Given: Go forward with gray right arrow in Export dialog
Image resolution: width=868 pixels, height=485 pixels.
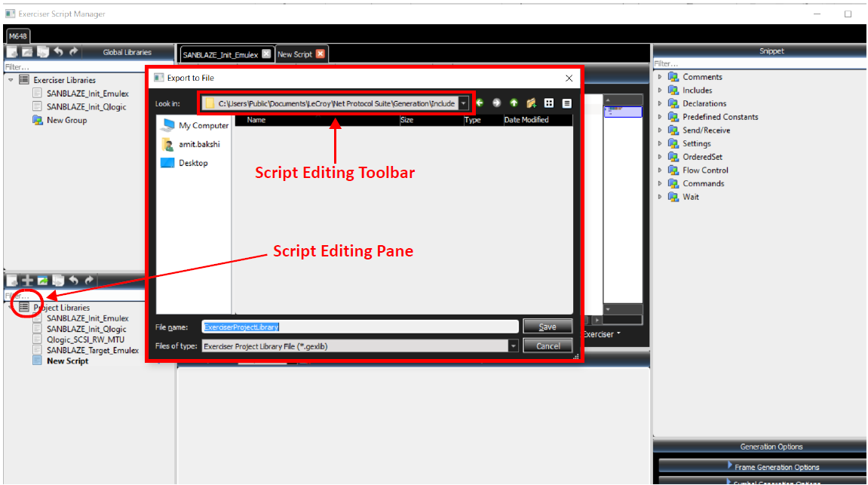Looking at the screenshot, I should coord(496,103).
